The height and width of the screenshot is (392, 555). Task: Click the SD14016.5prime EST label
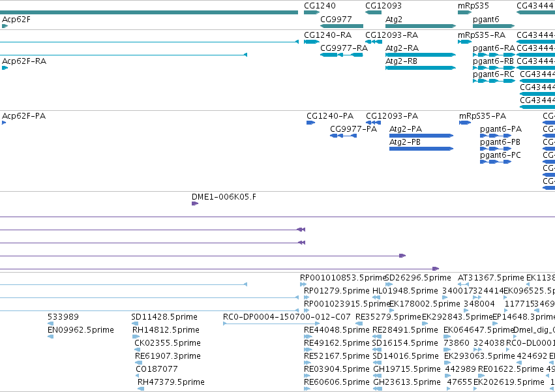point(406,356)
